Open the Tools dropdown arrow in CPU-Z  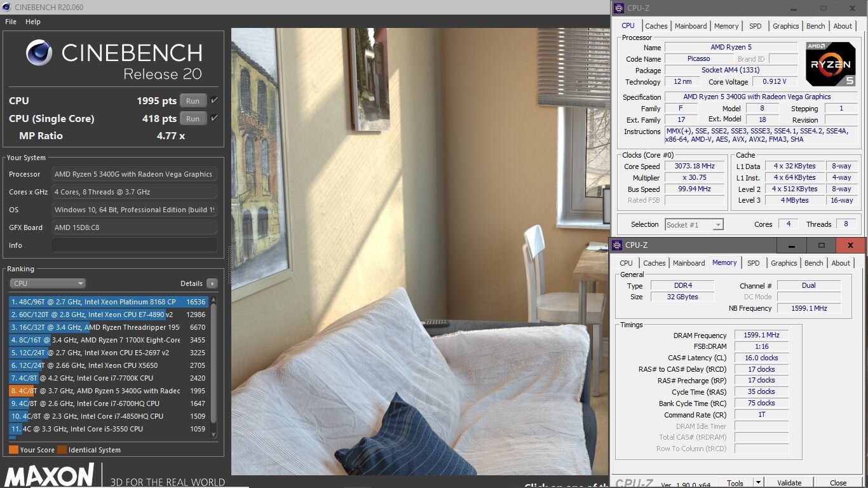pos(757,483)
